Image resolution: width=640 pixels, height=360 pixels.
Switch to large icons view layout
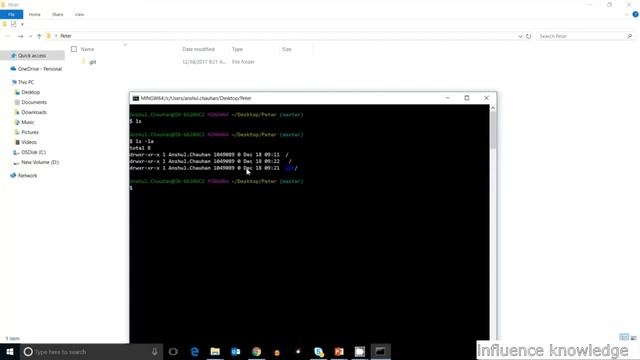(x=633, y=338)
